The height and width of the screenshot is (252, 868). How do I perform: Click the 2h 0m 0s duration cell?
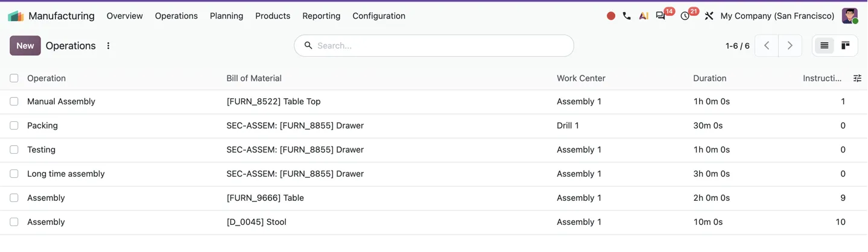(711, 198)
